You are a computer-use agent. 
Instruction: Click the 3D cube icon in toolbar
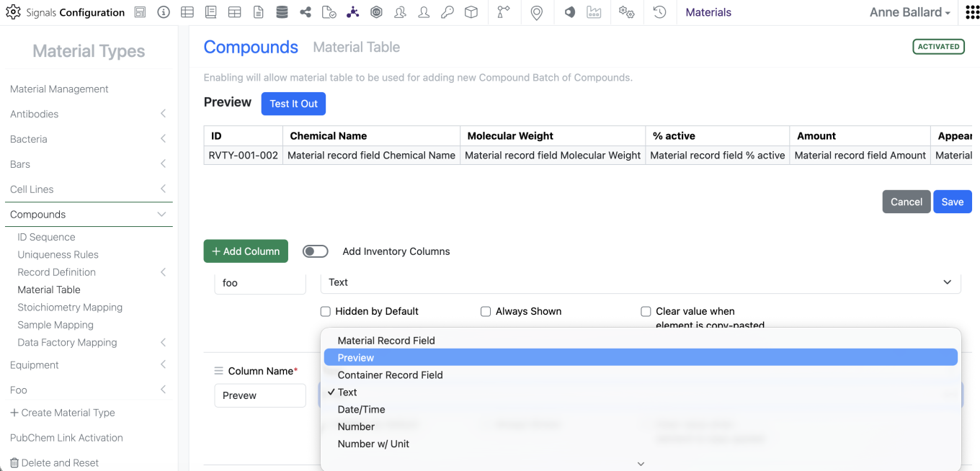pyautogui.click(x=471, y=12)
